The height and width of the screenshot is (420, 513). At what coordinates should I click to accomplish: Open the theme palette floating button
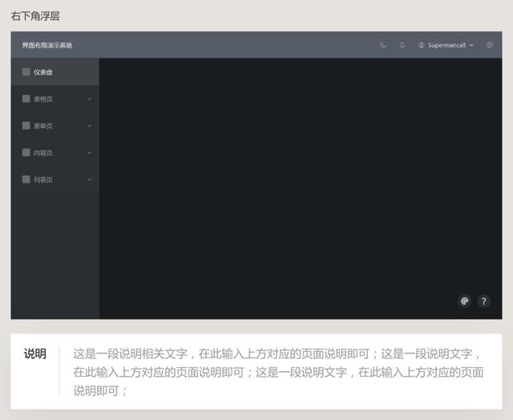465,301
